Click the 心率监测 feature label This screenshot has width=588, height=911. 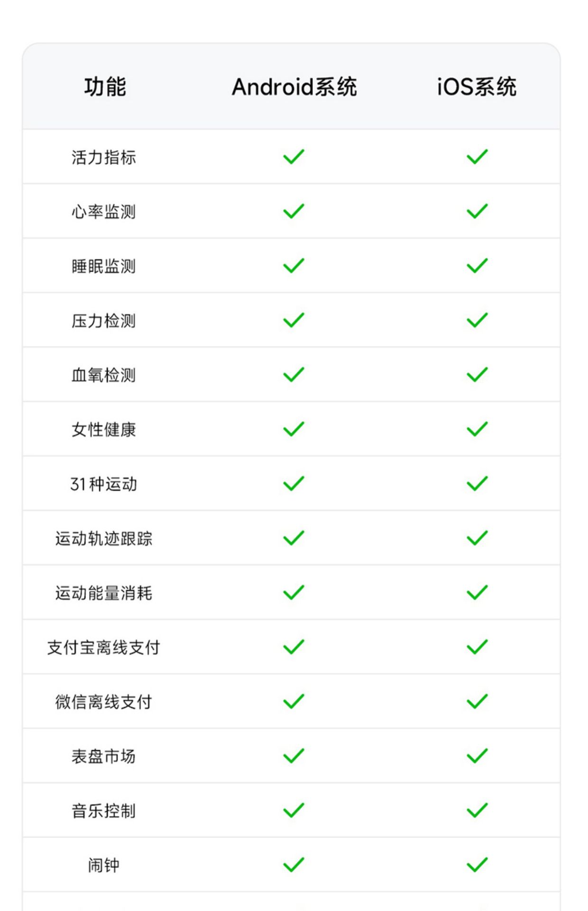[104, 212]
